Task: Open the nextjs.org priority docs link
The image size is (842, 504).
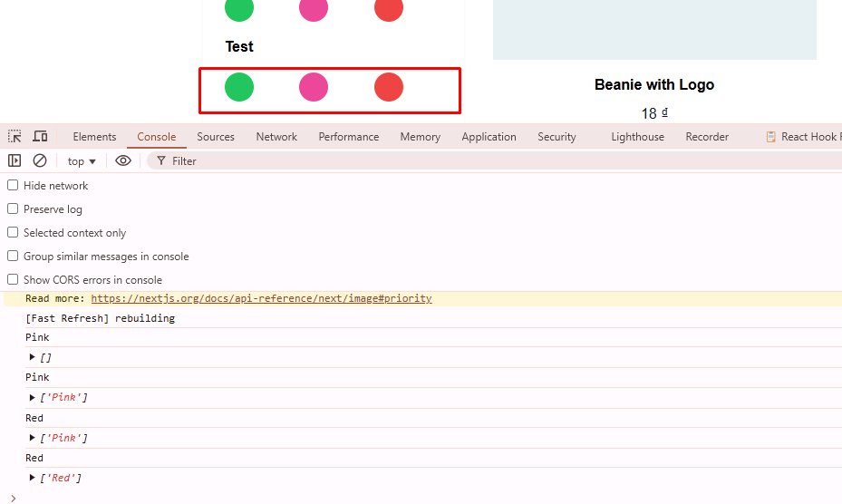Action: coord(261,298)
